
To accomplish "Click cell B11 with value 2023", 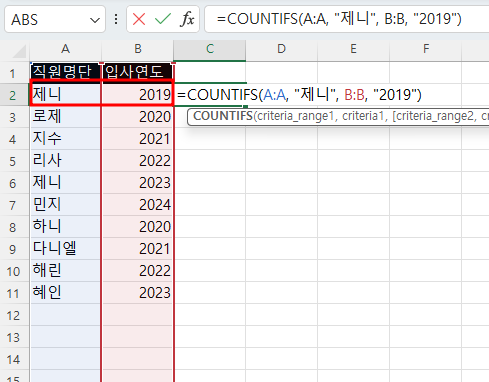I will click(138, 293).
